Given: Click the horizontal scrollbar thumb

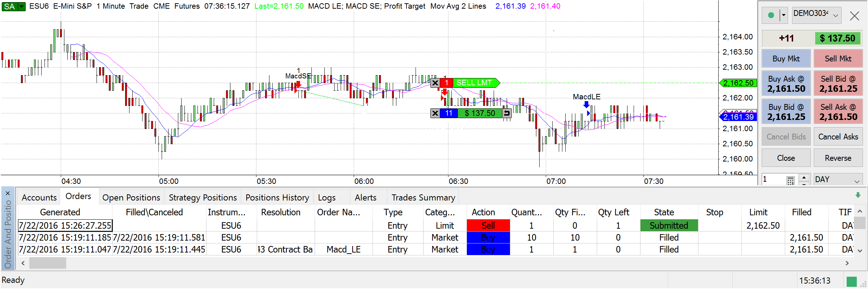Looking at the screenshot, I should tap(48, 263).
